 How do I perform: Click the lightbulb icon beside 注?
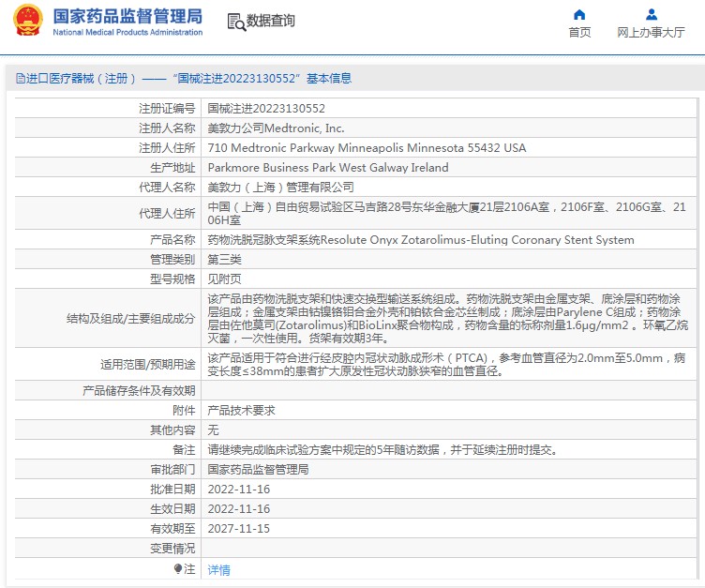pyautogui.click(x=178, y=568)
